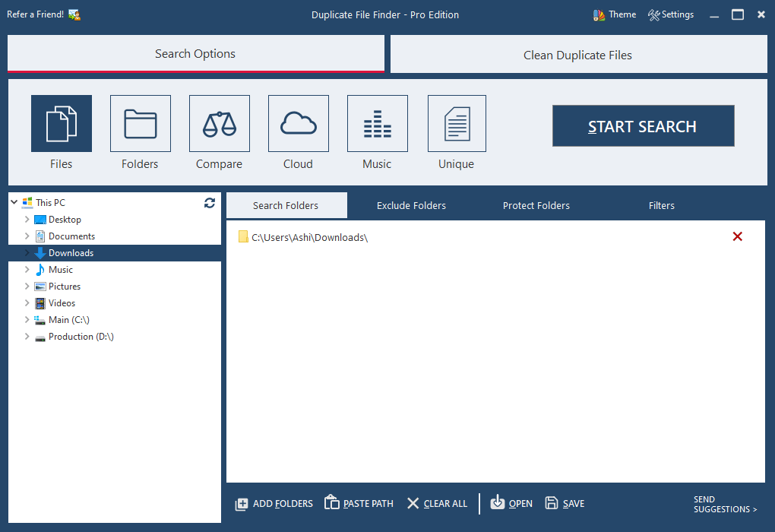The width and height of the screenshot is (775, 532).
Task: Select the Unique files mode icon
Action: click(457, 124)
